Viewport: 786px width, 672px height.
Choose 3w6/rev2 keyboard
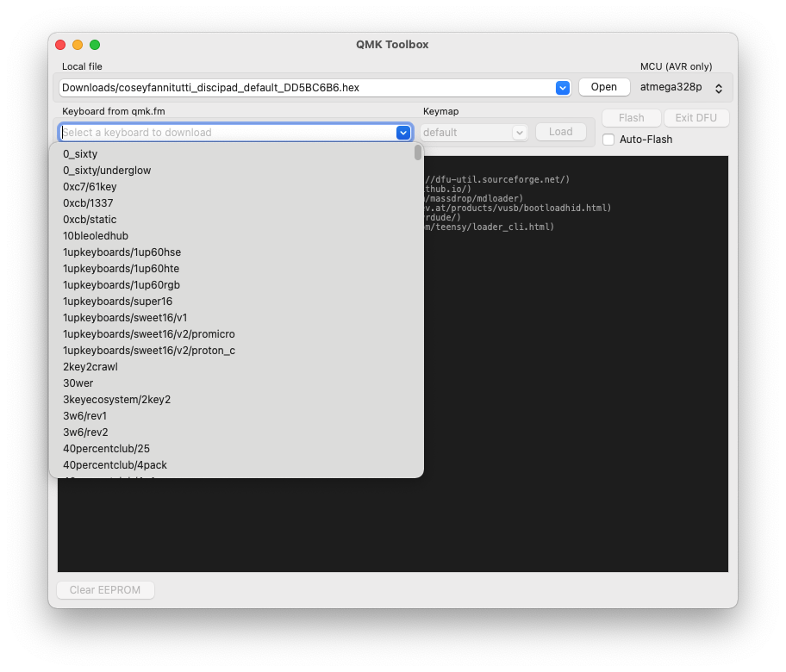(x=236, y=432)
